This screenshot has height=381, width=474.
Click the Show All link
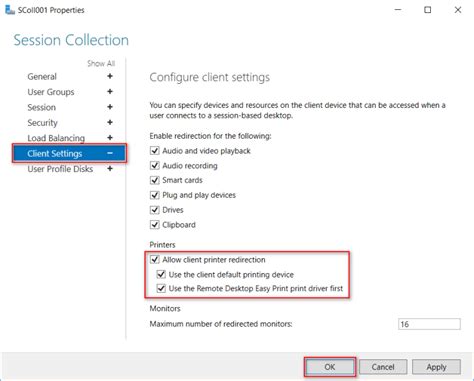[101, 63]
